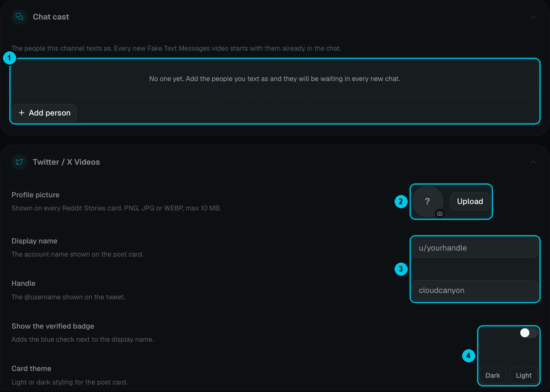Click 'Light or dark styling' description text
Image resolution: width=550 pixels, height=392 pixels.
click(69, 382)
